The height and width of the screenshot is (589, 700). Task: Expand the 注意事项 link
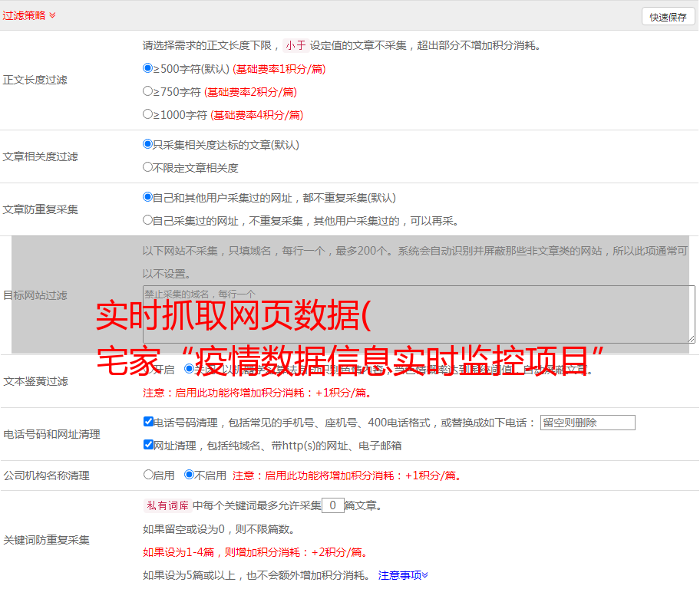pos(403,576)
